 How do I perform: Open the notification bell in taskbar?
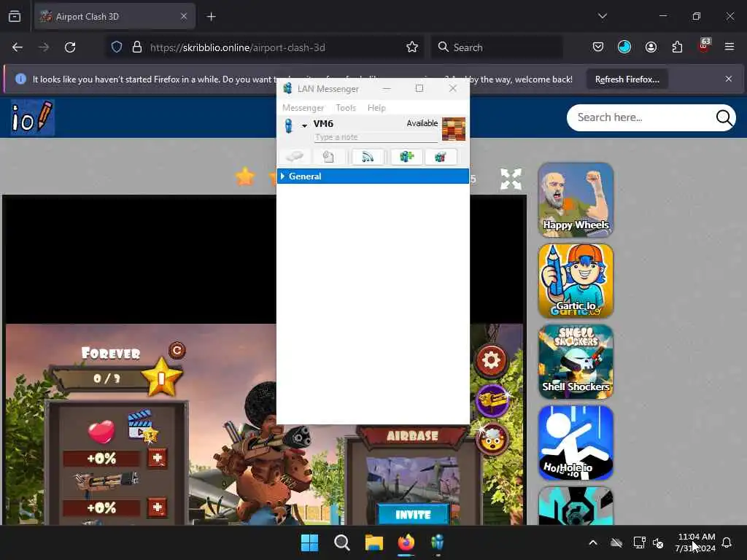(727, 542)
